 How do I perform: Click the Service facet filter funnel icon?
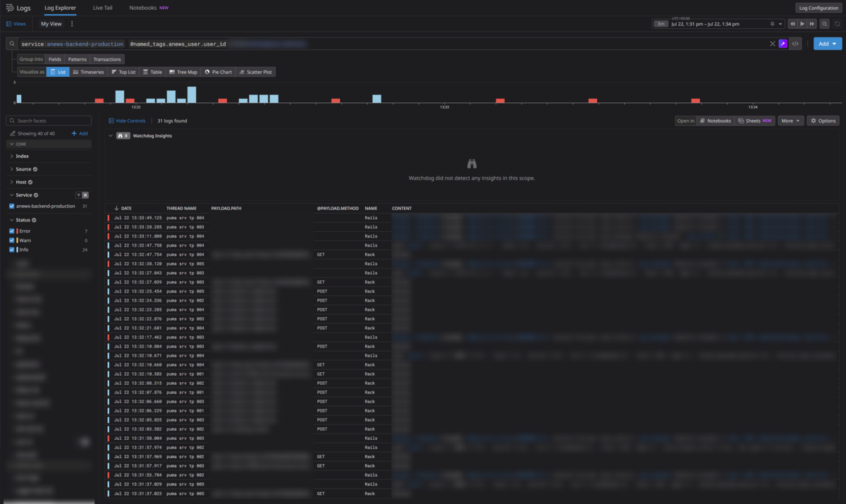(x=79, y=195)
